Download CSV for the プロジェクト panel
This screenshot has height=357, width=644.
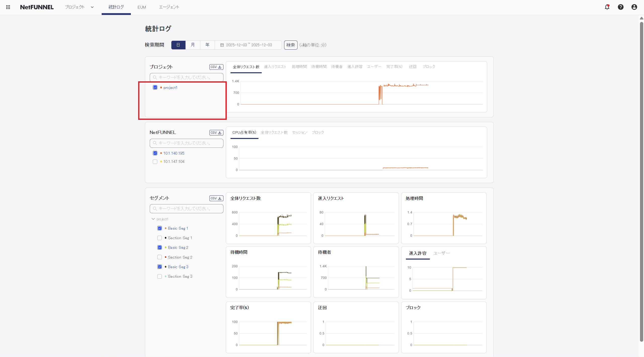pos(216,67)
